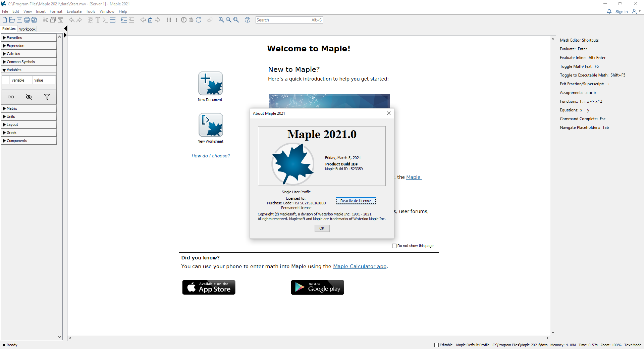Viewport: 644px width, 349px height.
Task: Open a file via folder icon
Action: [12, 20]
